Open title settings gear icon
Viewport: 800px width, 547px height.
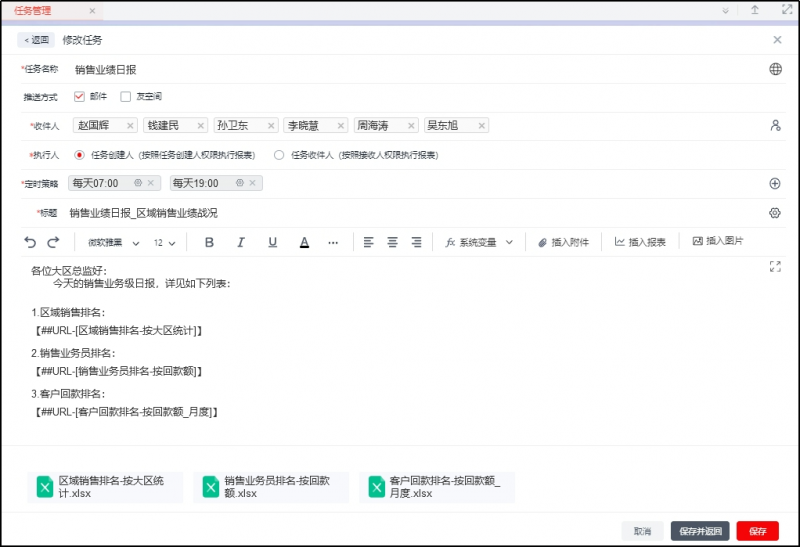click(775, 213)
